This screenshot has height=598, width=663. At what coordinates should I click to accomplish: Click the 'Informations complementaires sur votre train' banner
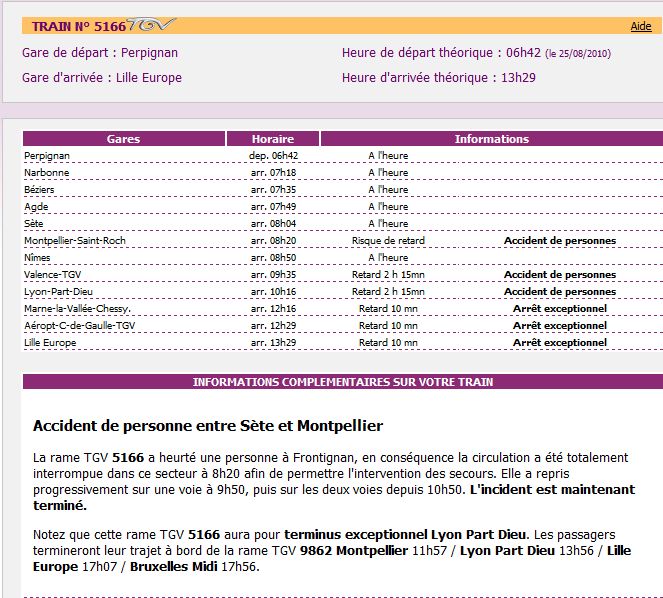[x=342, y=382]
